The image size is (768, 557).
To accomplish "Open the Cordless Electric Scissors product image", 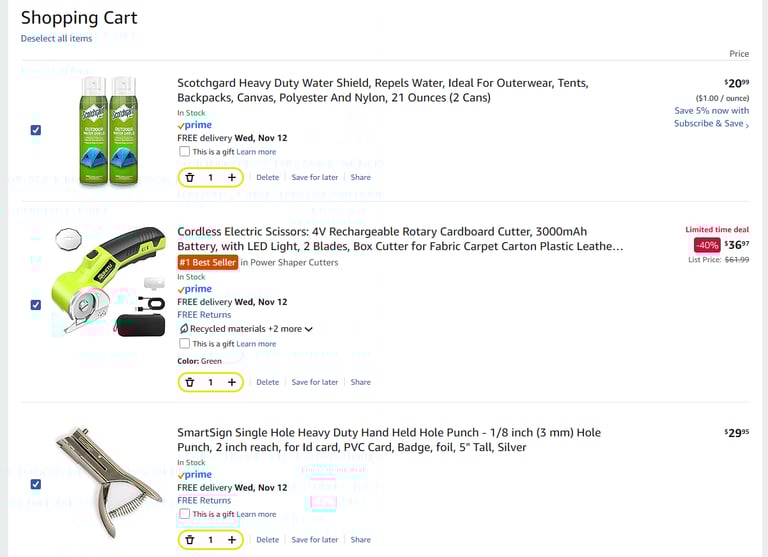I will (110, 282).
